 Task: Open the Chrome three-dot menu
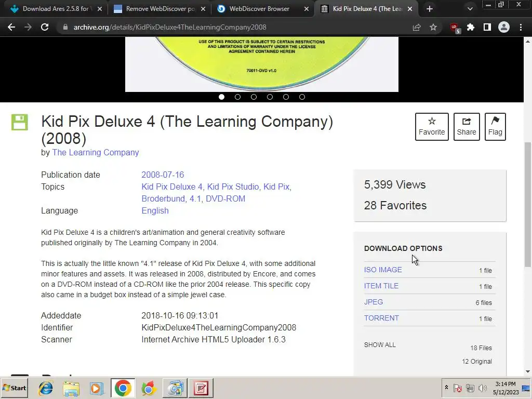tap(521, 27)
